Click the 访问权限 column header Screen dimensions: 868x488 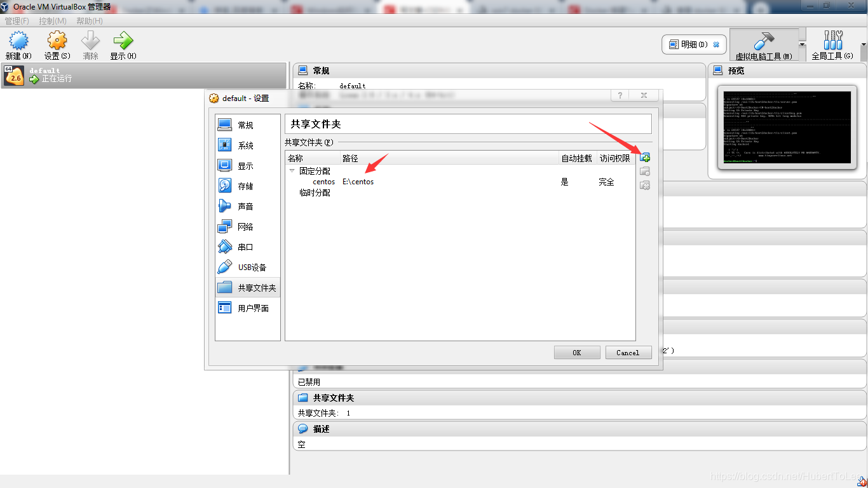[x=615, y=158]
